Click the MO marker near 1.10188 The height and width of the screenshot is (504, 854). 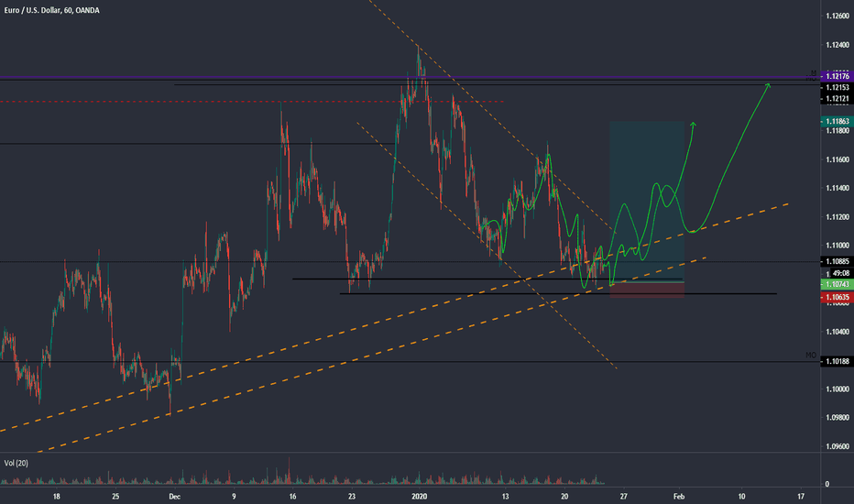tap(810, 355)
